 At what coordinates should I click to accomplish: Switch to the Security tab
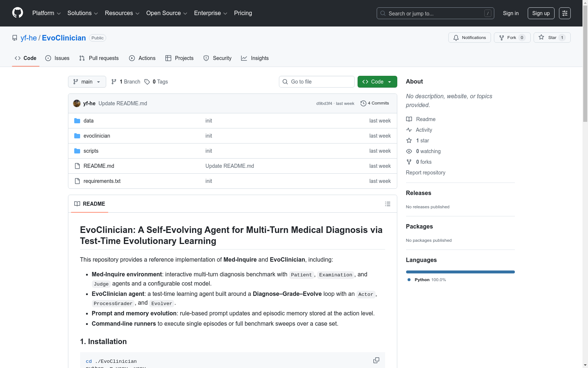click(218, 58)
